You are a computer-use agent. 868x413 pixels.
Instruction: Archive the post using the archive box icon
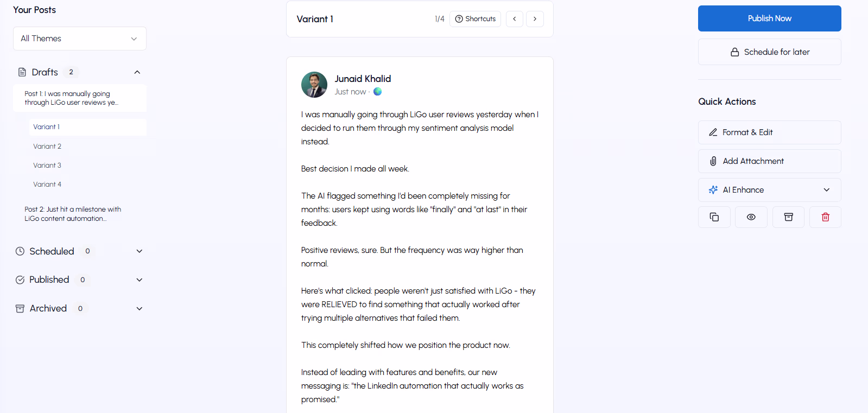click(x=788, y=217)
